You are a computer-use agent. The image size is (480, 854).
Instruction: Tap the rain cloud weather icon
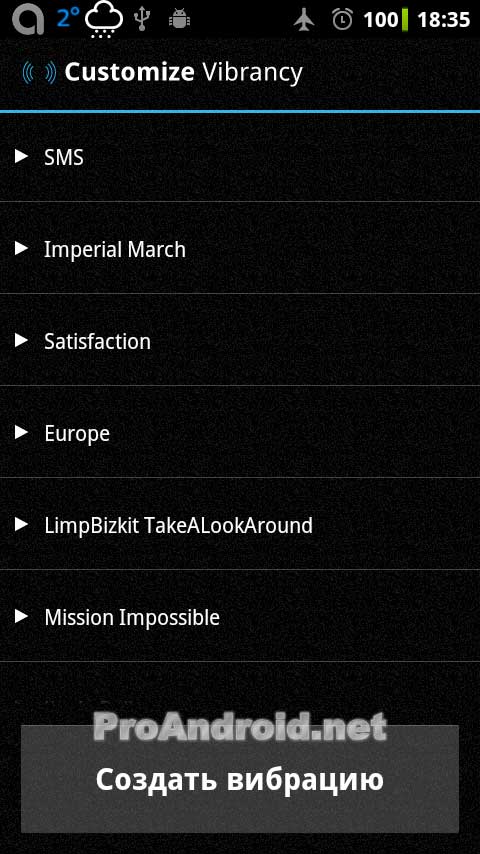pos(104,20)
